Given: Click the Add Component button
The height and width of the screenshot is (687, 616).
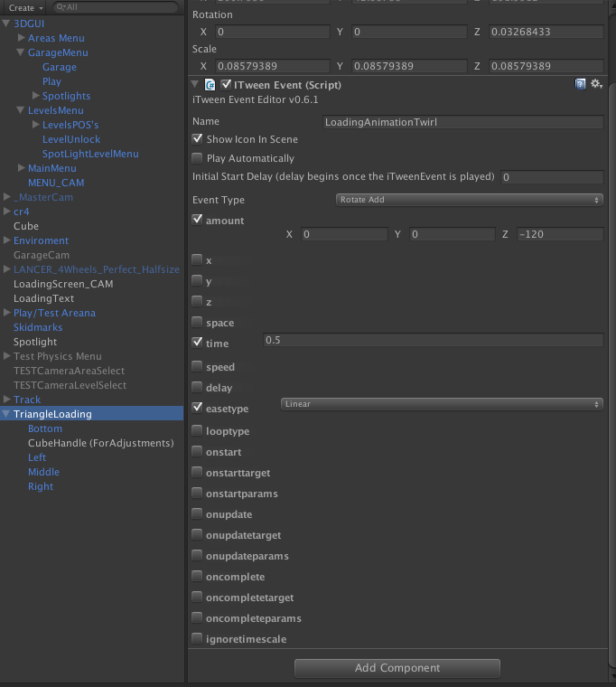Looking at the screenshot, I should [x=397, y=668].
